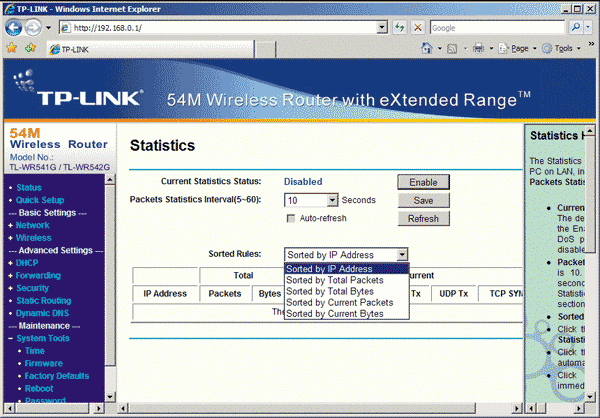Image resolution: width=600 pixels, height=418 pixels.
Task: Open the Firmware upgrade link
Action: [44, 364]
